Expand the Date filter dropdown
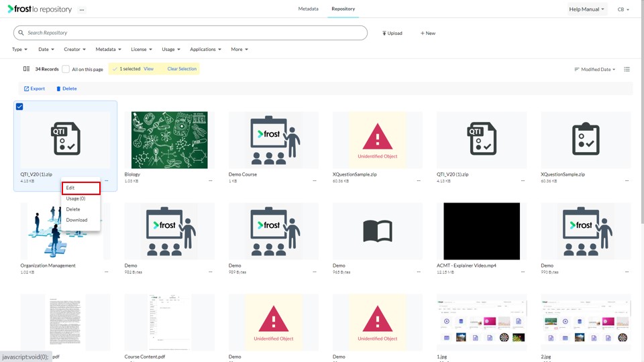This screenshot has width=644, height=362. point(46,49)
